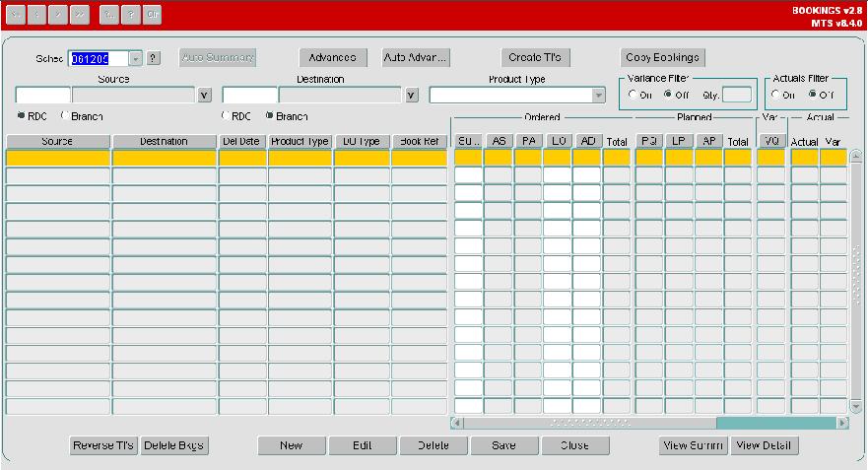Focus the Variance Filter Qty field
868x470 pixels.
pos(737,95)
